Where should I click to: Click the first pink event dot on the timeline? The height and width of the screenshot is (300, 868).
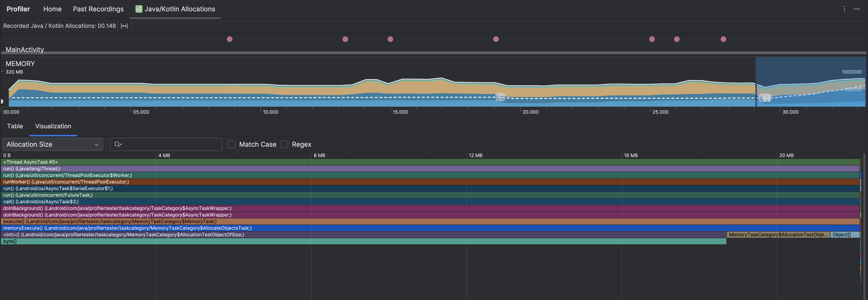click(x=229, y=39)
